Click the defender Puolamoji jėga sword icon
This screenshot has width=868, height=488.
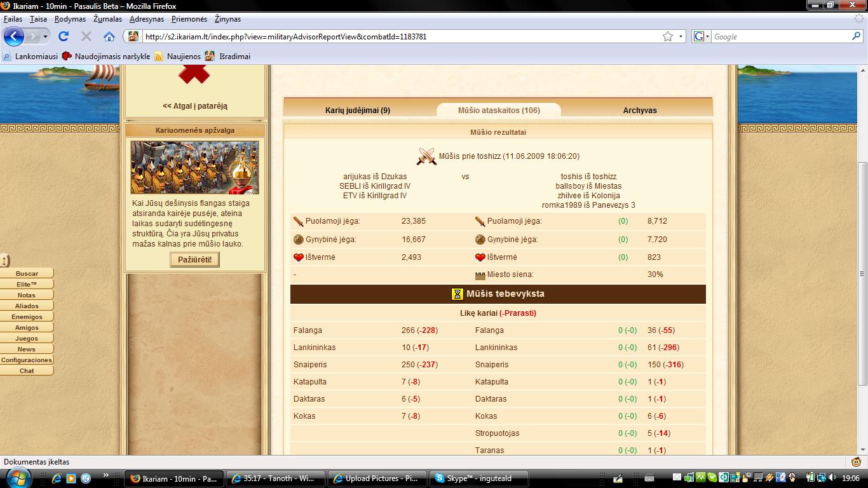(x=480, y=221)
